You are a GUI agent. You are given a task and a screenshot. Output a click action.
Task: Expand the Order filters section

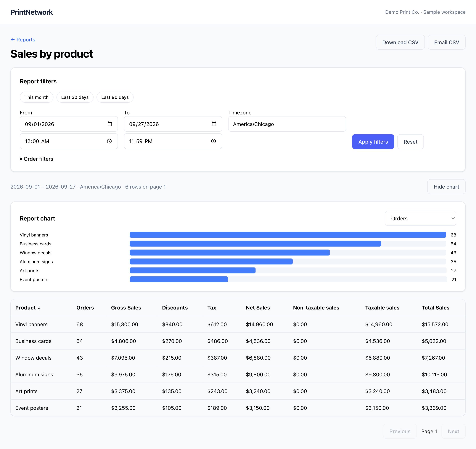click(x=36, y=159)
